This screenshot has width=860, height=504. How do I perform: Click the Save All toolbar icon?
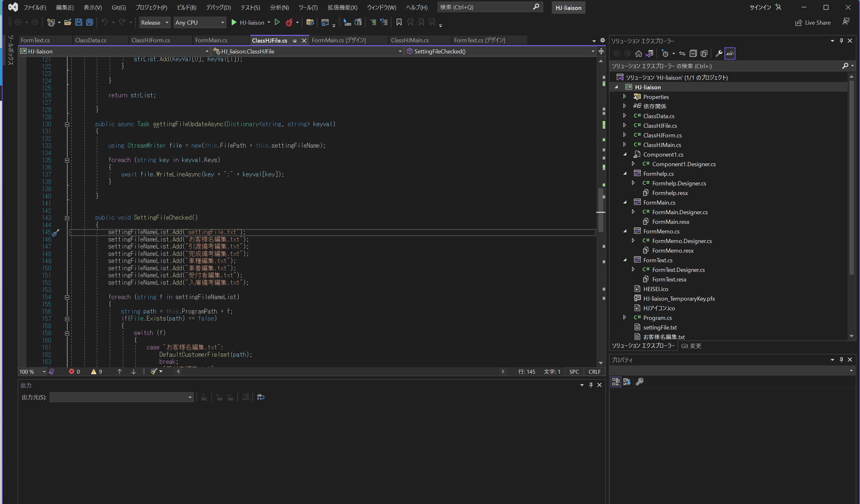[x=89, y=22]
